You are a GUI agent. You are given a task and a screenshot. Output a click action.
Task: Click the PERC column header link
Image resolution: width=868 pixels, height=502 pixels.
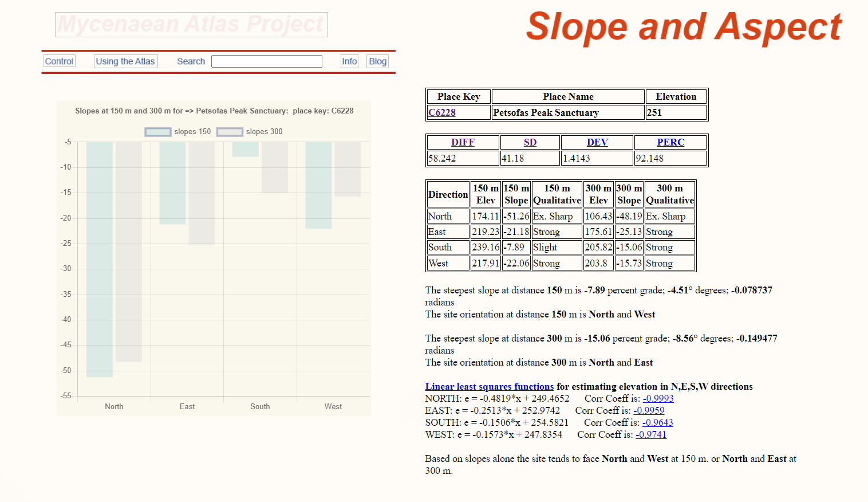point(670,142)
